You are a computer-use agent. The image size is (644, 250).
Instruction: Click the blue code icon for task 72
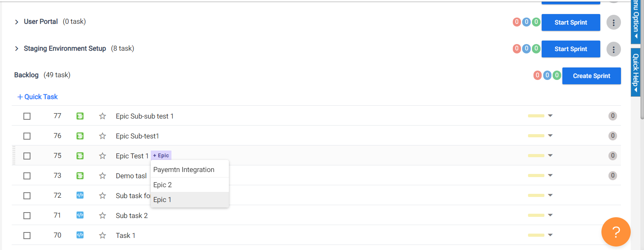tap(80, 195)
